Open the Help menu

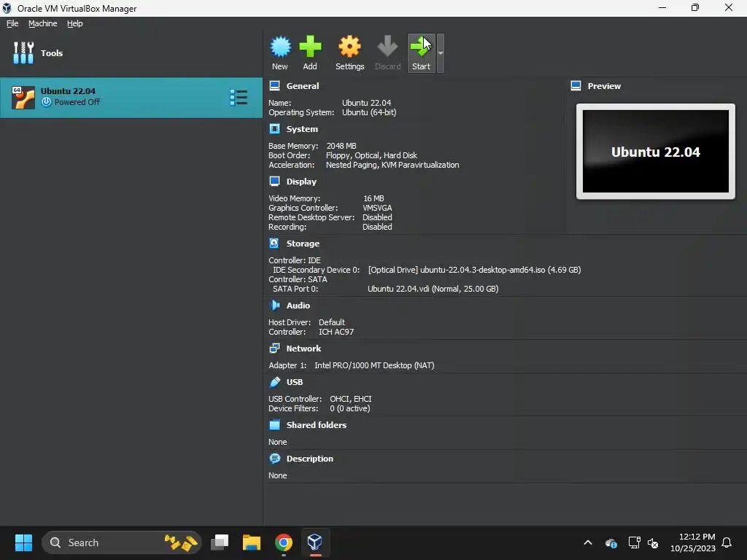coord(75,23)
